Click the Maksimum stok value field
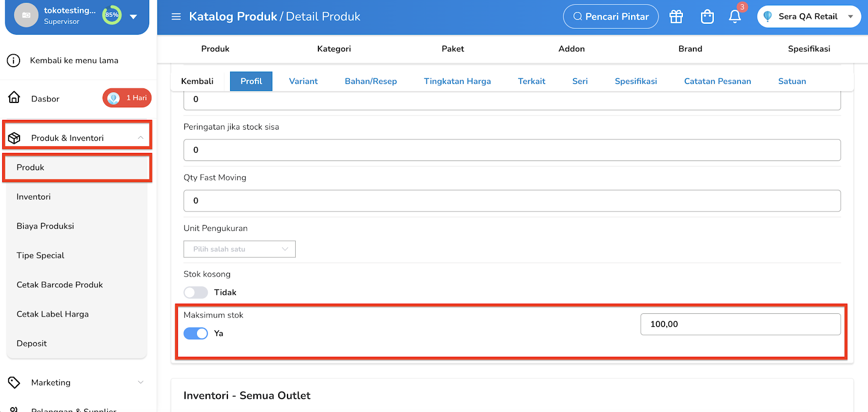Image resolution: width=868 pixels, height=412 pixels. [x=741, y=324]
